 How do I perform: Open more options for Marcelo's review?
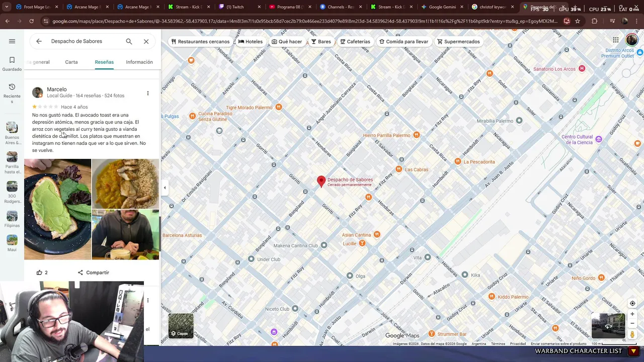pos(147,93)
